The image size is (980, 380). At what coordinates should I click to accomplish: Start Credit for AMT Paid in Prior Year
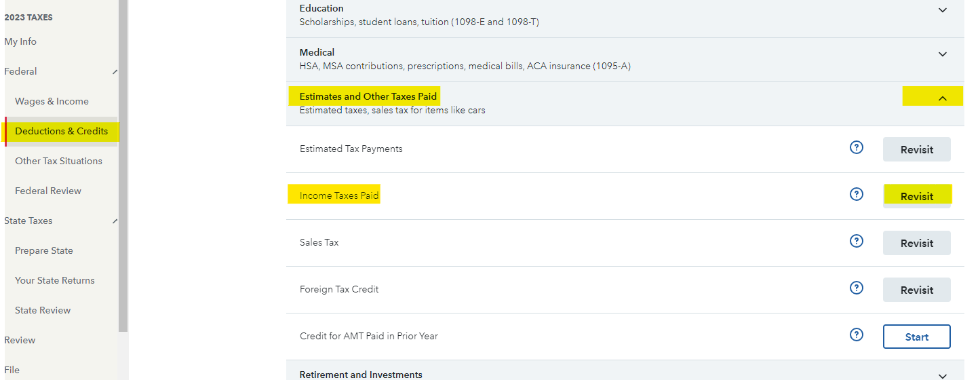coord(917,337)
